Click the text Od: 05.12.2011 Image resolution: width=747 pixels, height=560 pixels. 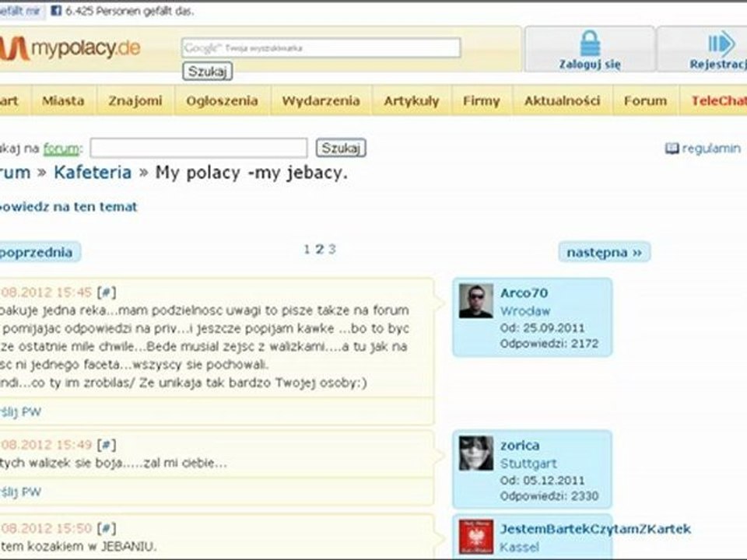pos(542,480)
